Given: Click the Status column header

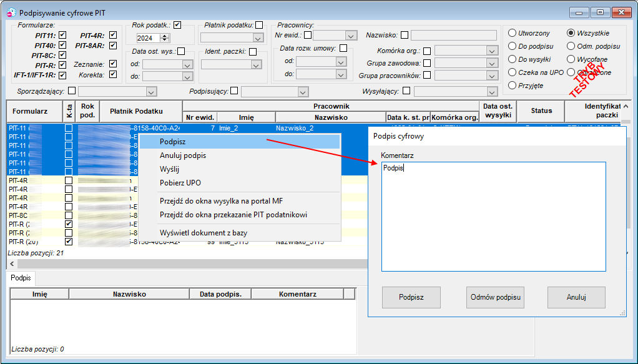Looking at the screenshot, I should point(541,111).
